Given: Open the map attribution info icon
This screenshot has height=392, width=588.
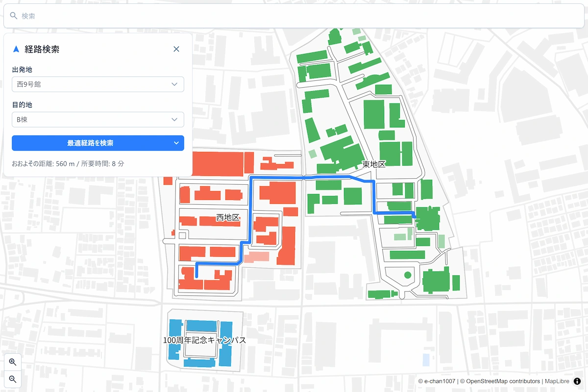Looking at the screenshot, I should [577, 381].
